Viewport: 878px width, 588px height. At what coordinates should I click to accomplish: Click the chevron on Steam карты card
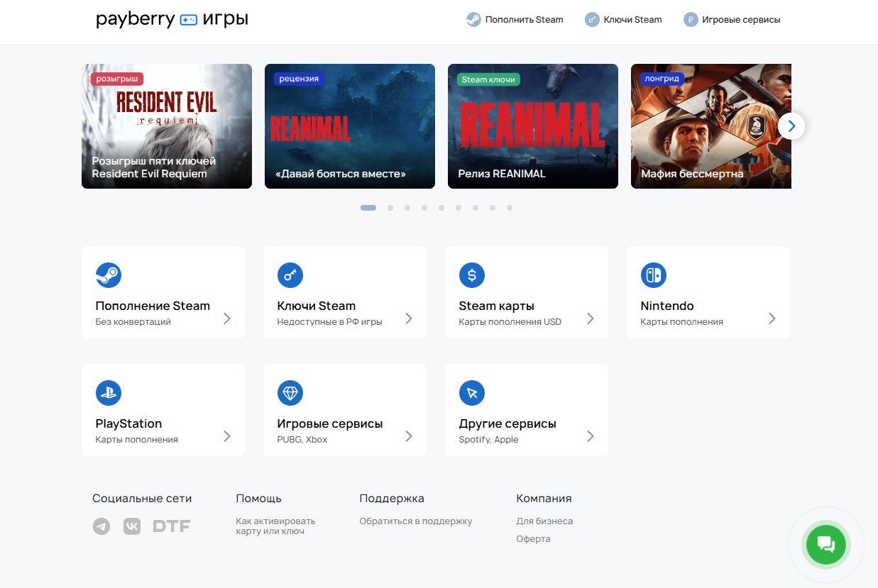(x=591, y=318)
